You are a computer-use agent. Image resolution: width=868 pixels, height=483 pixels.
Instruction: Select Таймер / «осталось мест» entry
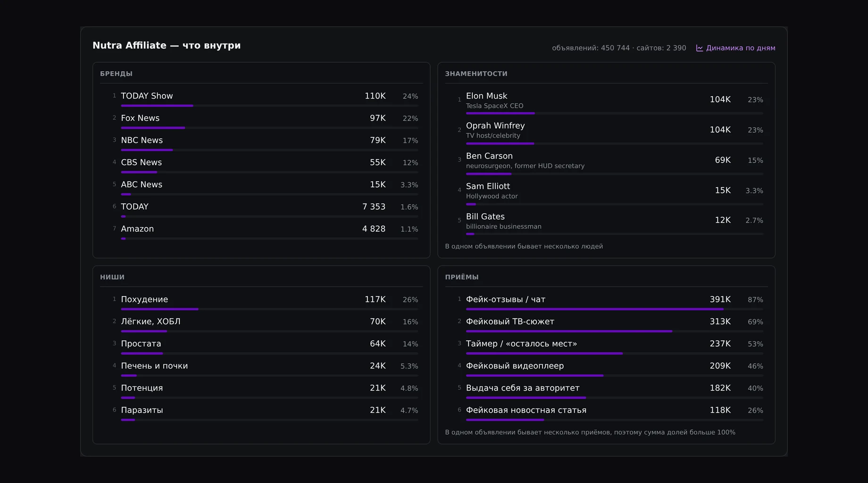point(610,346)
